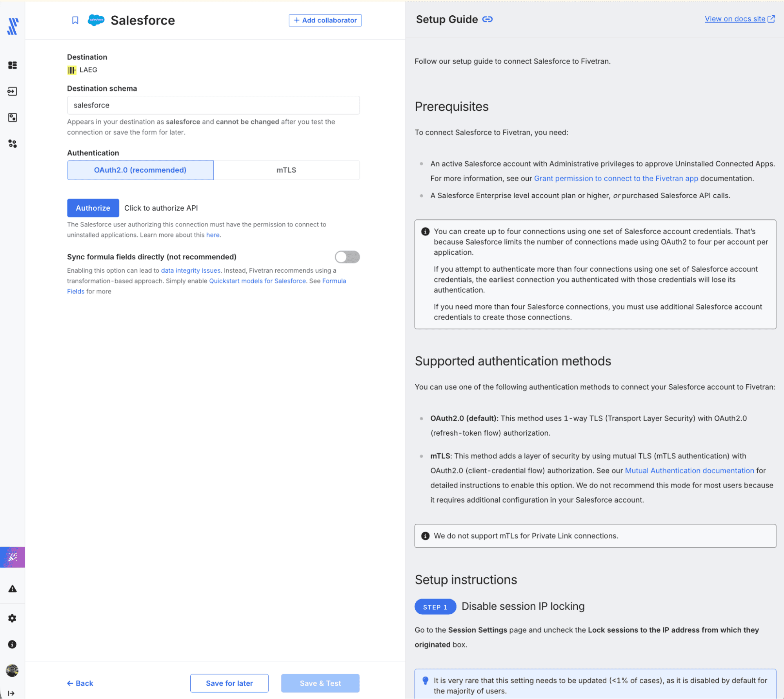
Task: Select the OAuth2.0 (recommended) authentication tab
Action: click(x=140, y=170)
